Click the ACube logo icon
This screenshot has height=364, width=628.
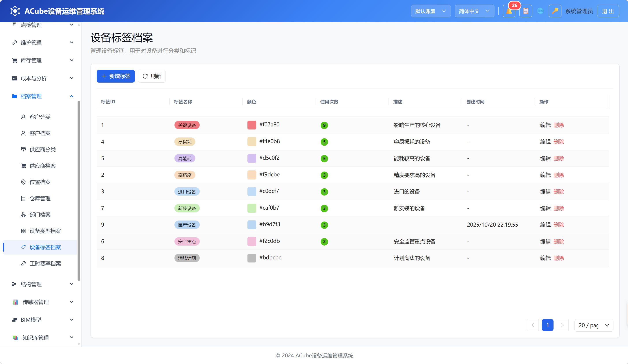coord(15,11)
